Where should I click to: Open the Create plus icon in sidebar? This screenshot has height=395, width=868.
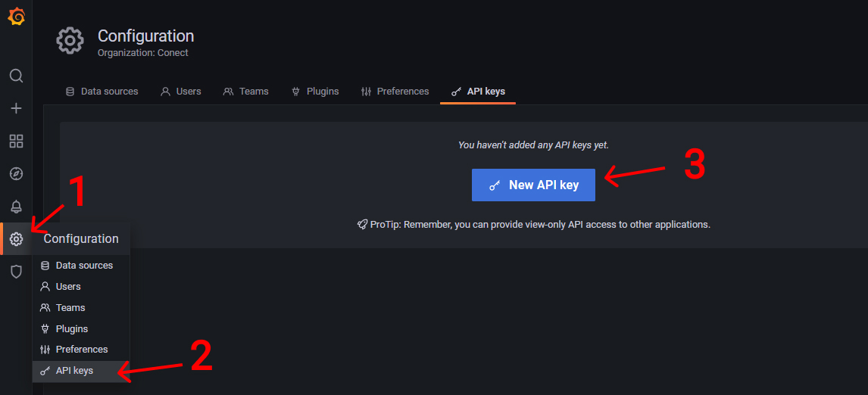click(x=16, y=108)
